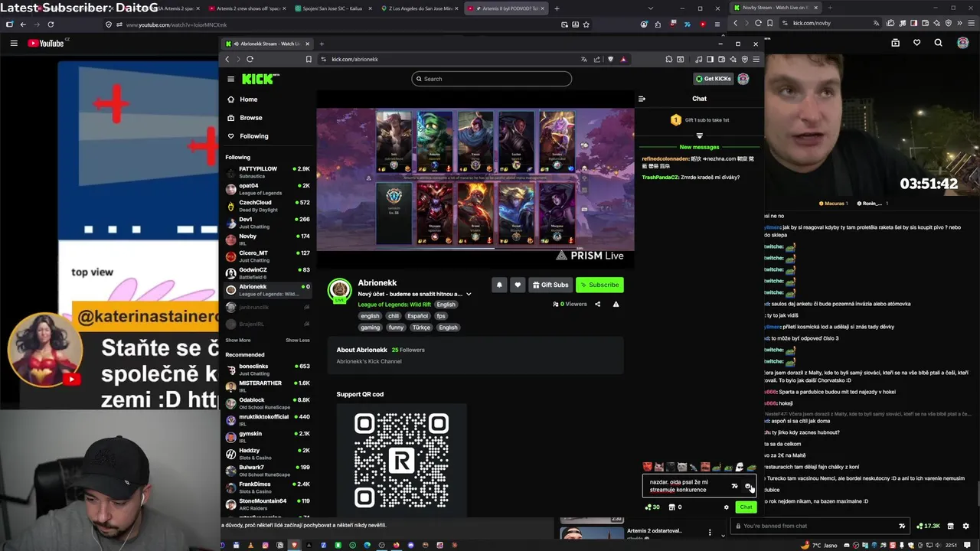
Task: Click the report warning triangle icon
Action: coord(616,304)
